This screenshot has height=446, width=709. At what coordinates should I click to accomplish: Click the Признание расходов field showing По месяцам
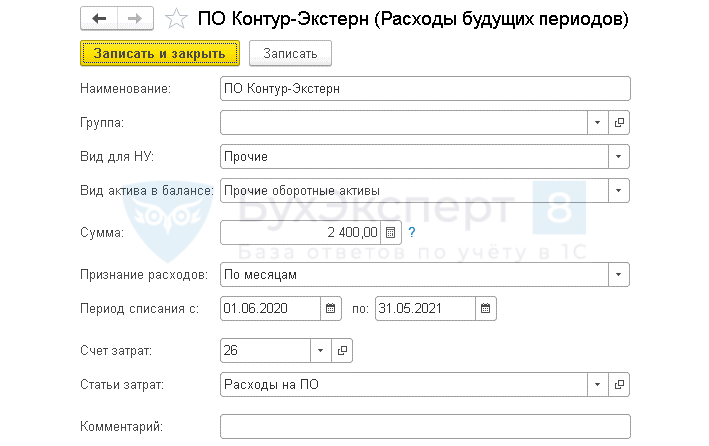(x=414, y=275)
